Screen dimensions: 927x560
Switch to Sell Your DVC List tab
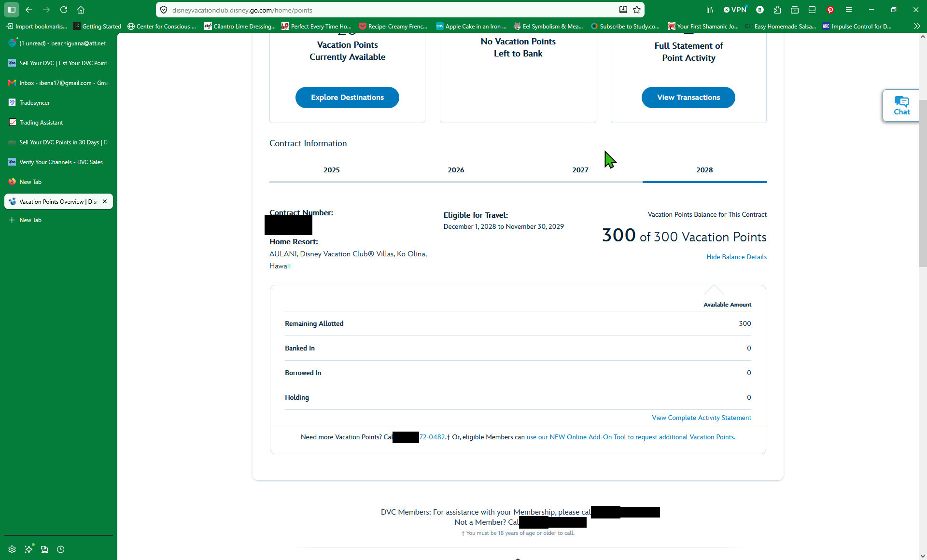pos(58,63)
